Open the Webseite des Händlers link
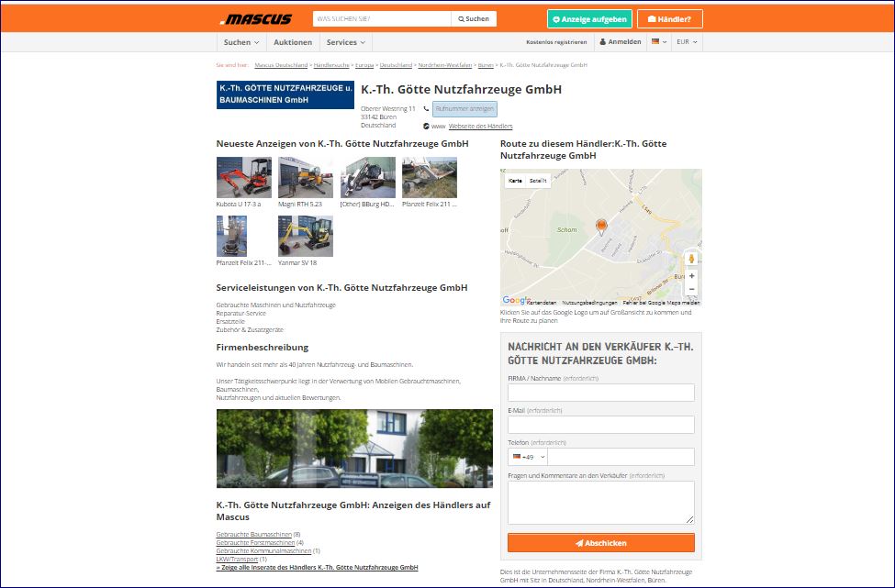The image size is (895, 588). [x=480, y=127]
